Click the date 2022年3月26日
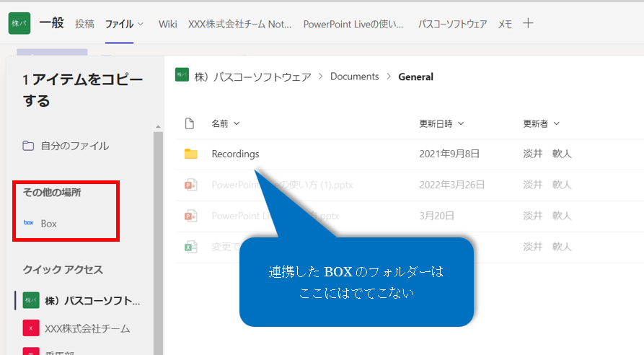This screenshot has height=355, width=644. pos(451,185)
